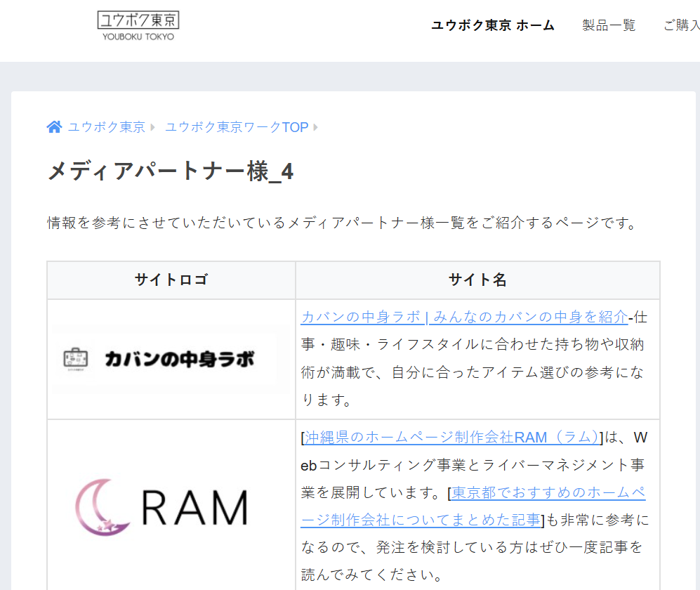Open カバンの中身ラボ | みんなのカバンの中身を紹介 link
Screen dimensions: 700x590
coord(464,317)
